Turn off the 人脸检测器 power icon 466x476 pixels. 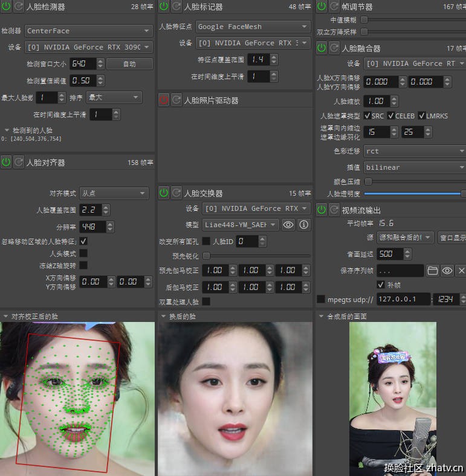pyautogui.click(x=6, y=7)
